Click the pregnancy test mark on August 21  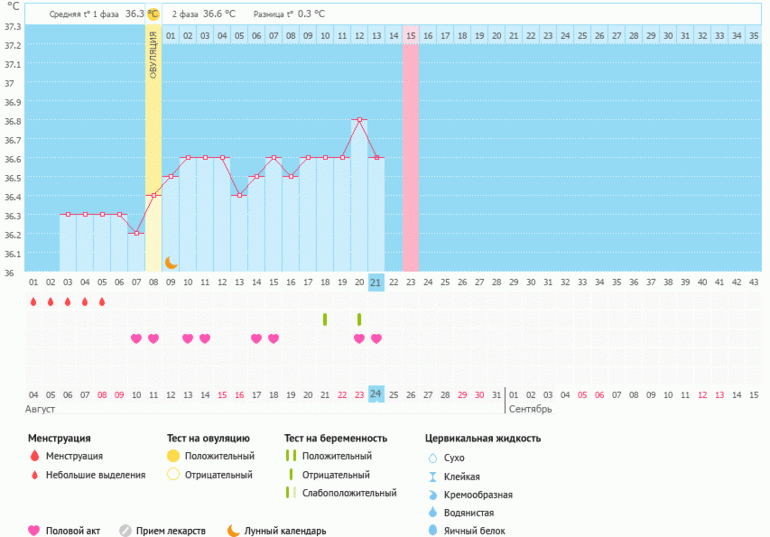(325, 319)
